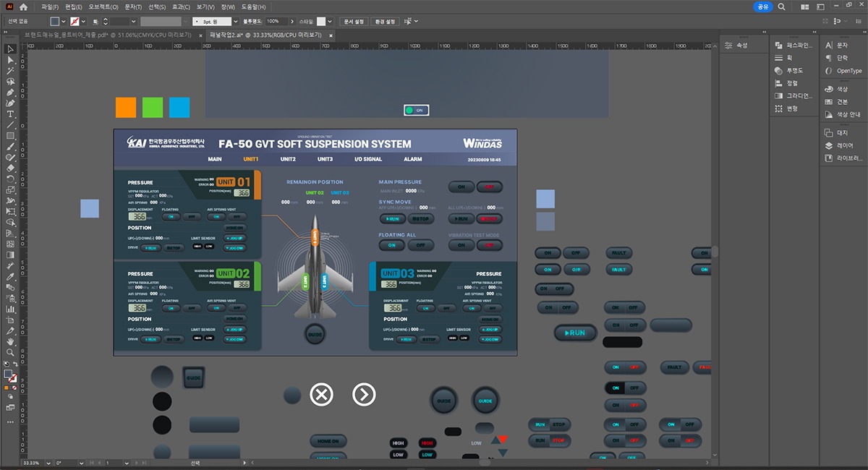The image size is (868, 470).
Task: Open the 편집(E) menu
Action: click(x=75, y=7)
